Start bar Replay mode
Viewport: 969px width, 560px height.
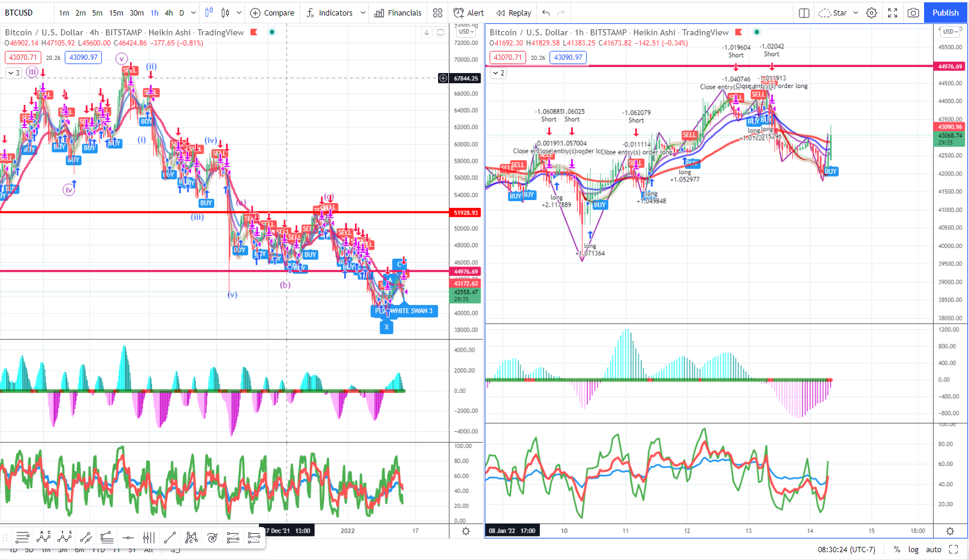click(514, 13)
